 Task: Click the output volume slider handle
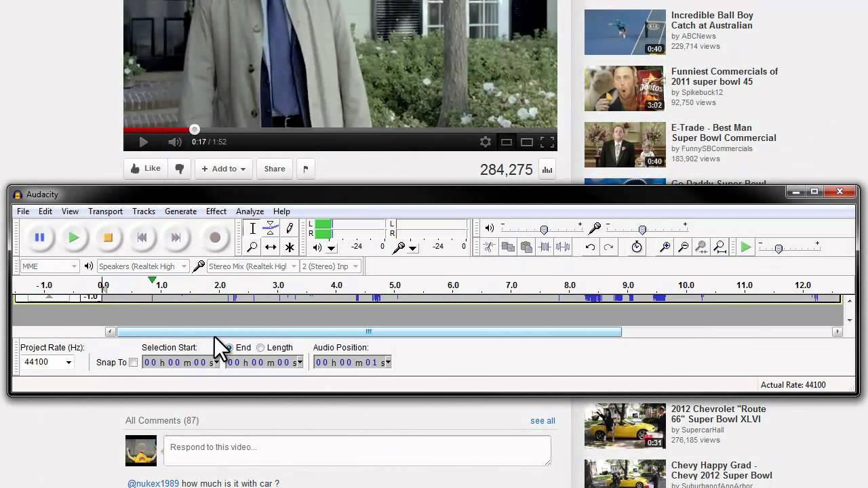point(544,230)
